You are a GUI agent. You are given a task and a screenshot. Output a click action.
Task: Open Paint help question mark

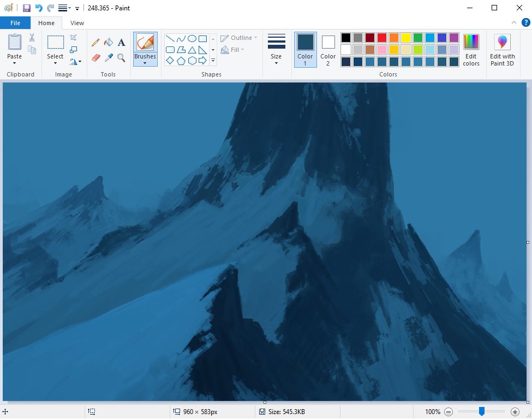(525, 23)
